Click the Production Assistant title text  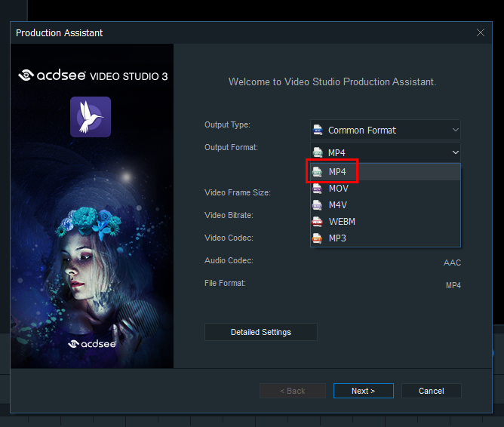point(59,32)
